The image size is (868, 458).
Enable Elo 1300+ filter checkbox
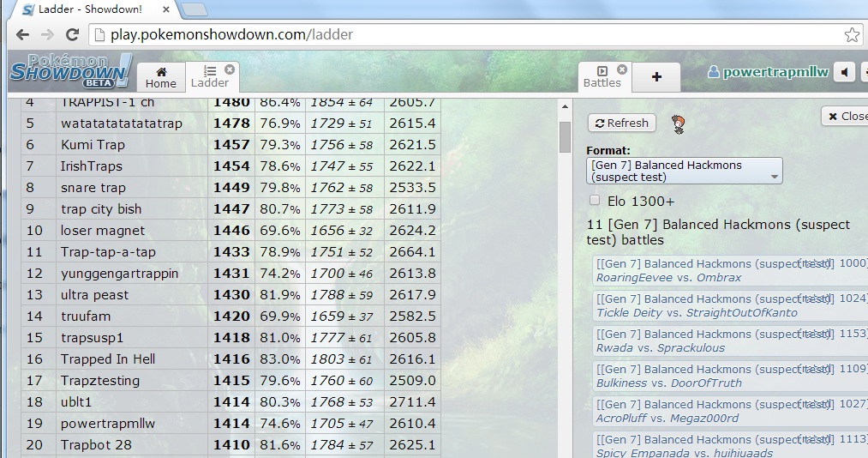point(595,201)
